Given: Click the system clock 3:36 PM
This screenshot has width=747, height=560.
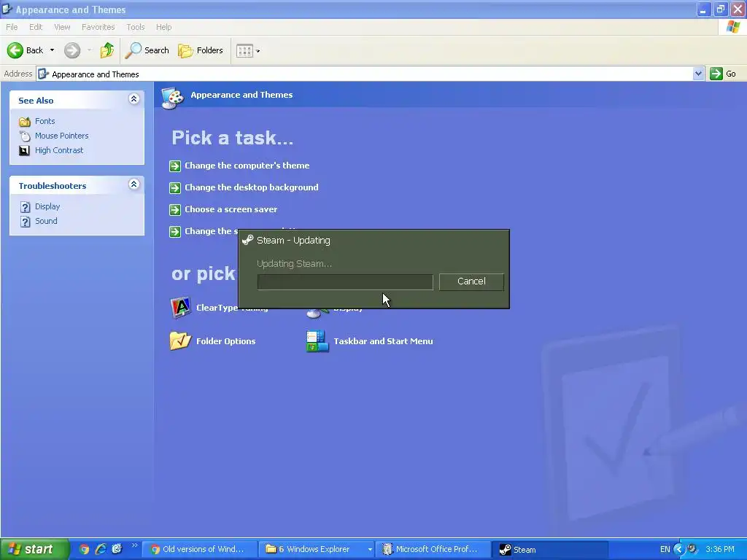Looking at the screenshot, I should (720, 549).
